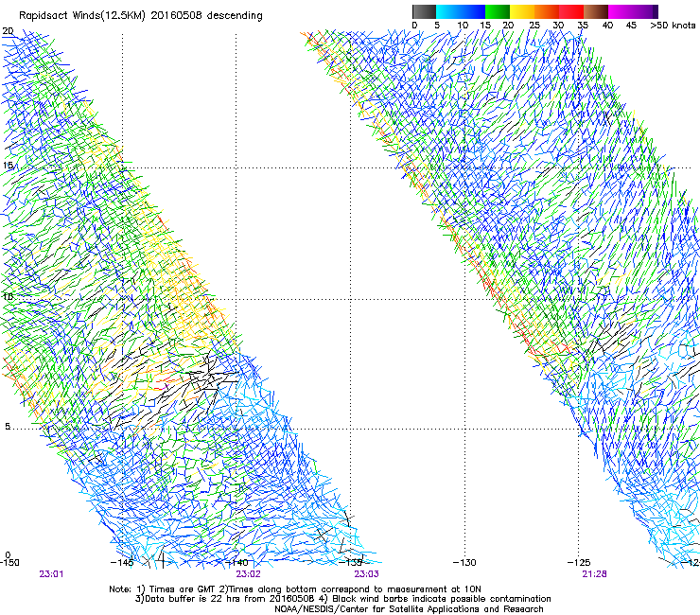Click the latitude label '5' on left axis
The height and width of the screenshot is (615, 700).
[x=8, y=426]
